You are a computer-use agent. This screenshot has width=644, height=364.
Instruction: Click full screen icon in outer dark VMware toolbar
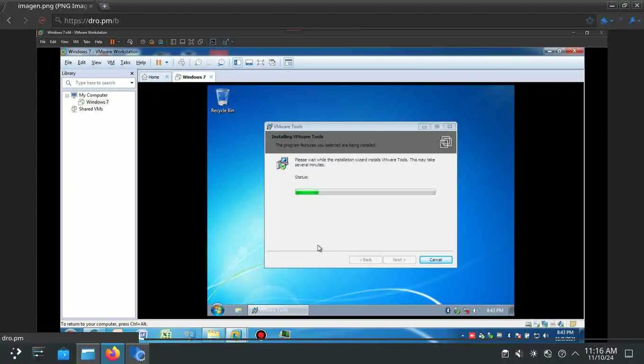(x=191, y=42)
